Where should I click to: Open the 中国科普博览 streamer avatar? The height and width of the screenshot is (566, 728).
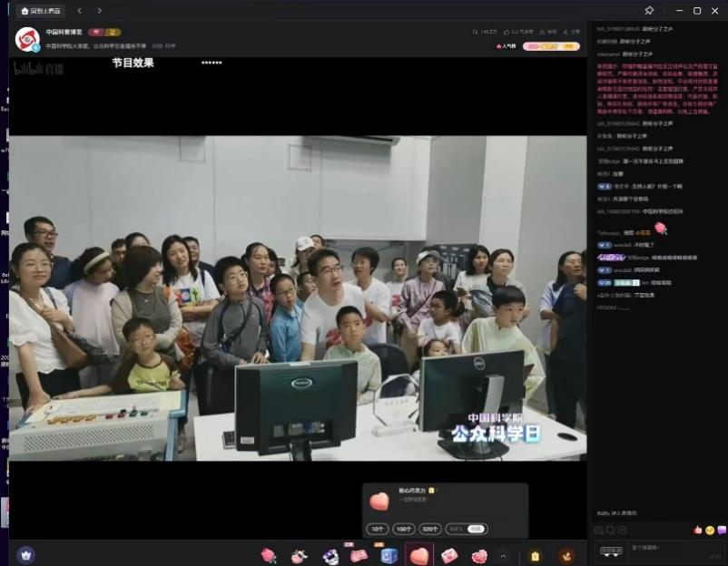click(x=27, y=39)
